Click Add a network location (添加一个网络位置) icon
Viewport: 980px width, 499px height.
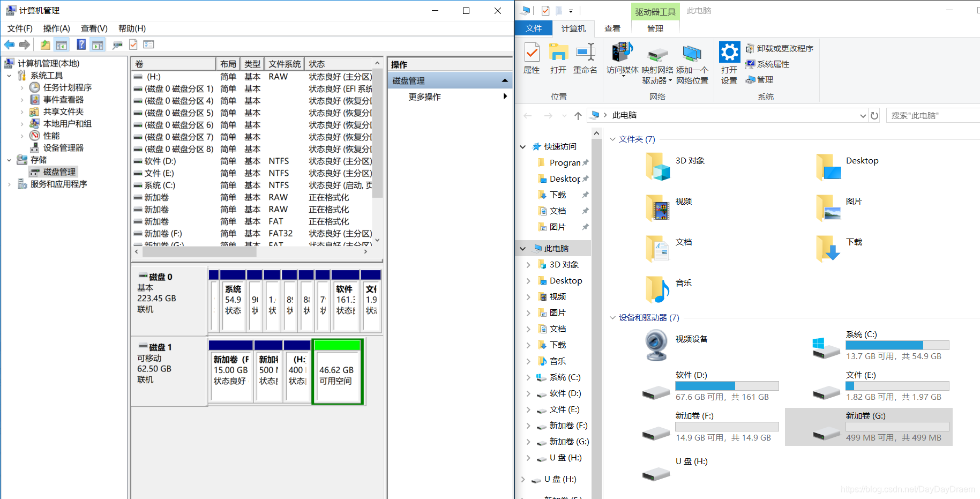point(692,64)
